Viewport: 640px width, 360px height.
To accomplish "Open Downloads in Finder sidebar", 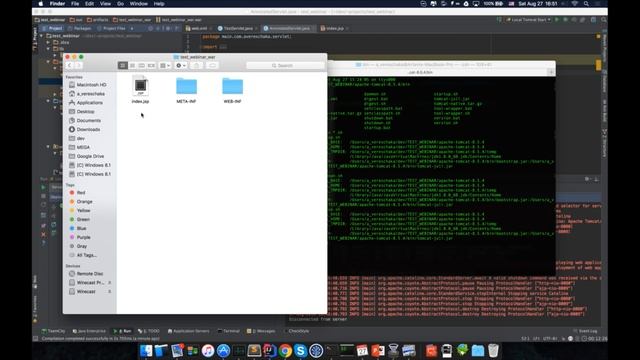I will [89, 129].
